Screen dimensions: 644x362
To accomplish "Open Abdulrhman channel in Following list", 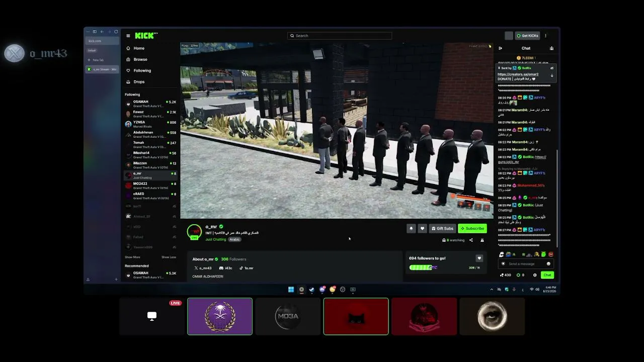I will coord(150,134).
